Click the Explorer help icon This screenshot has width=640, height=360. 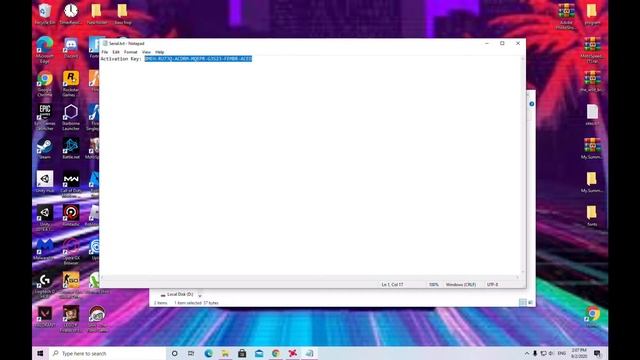tap(531, 104)
